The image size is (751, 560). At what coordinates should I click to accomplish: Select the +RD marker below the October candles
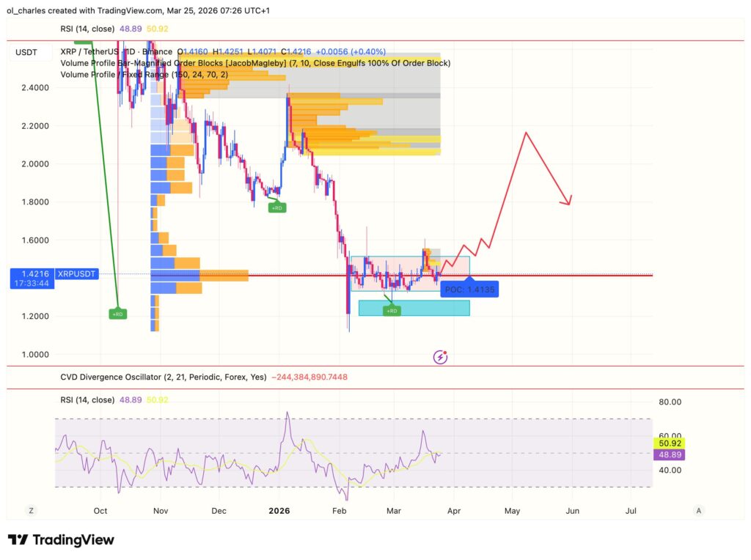pyautogui.click(x=117, y=314)
